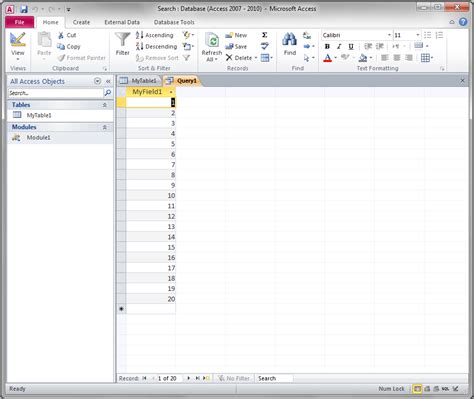Click the new blank record navigation button
This screenshot has width=474, height=399.
[x=206, y=378]
